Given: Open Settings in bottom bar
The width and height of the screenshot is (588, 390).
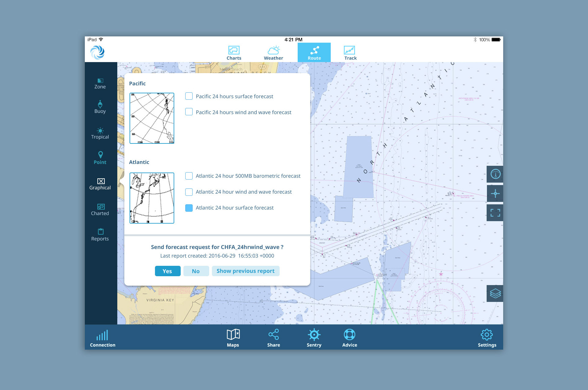Looking at the screenshot, I should (487, 338).
